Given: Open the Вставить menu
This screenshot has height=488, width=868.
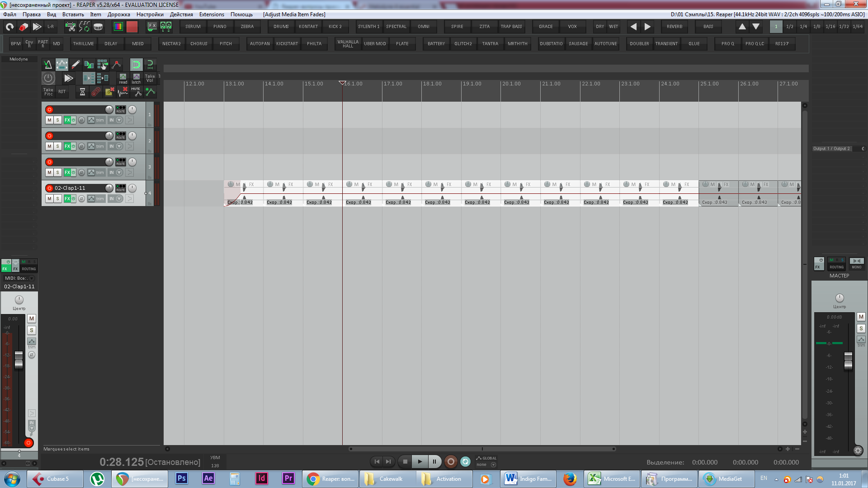Looking at the screenshot, I should tap(73, 14).
